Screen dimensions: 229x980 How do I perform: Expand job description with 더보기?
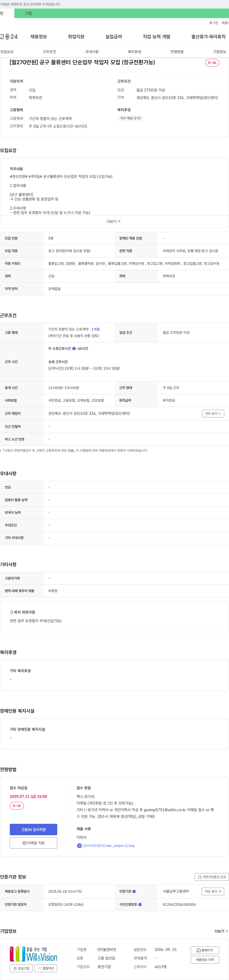pyautogui.click(x=114, y=221)
